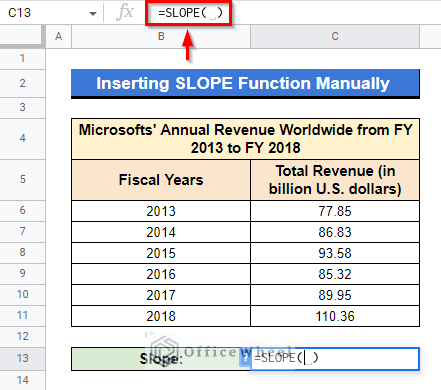Select cell with year 2014
The width and height of the screenshot is (441, 390).
[x=161, y=232]
